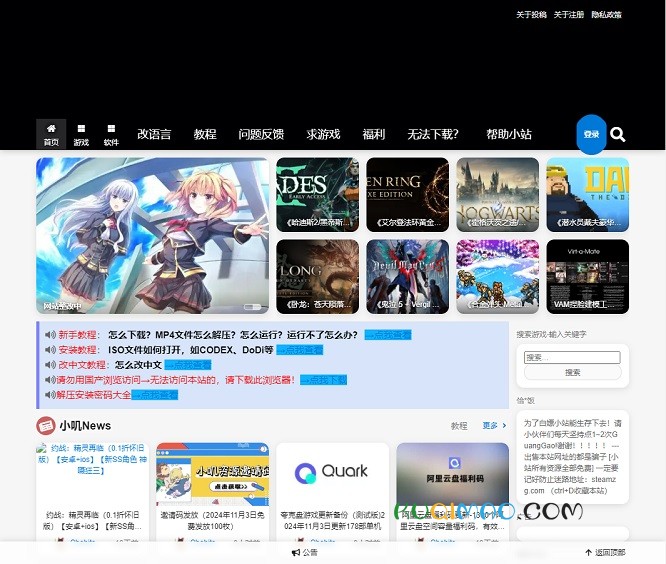Open the 游戏 grid icon
Image resolution: width=666 pixels, height=564 pixels.
pos(81,129)
